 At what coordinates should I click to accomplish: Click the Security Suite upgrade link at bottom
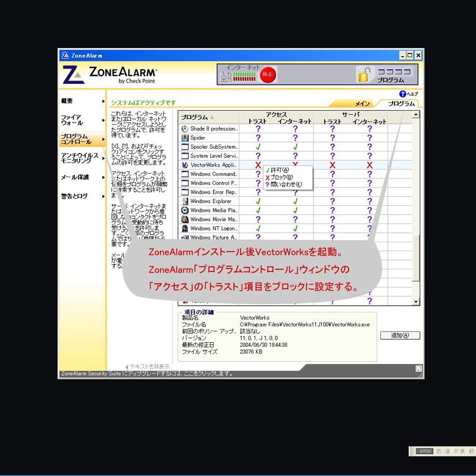tap(147, 374)
